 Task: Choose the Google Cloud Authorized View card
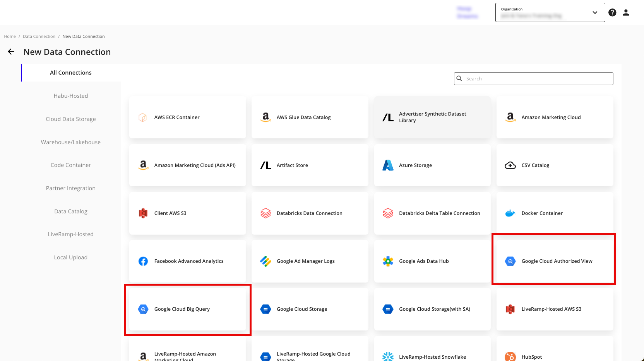(555, 261)
